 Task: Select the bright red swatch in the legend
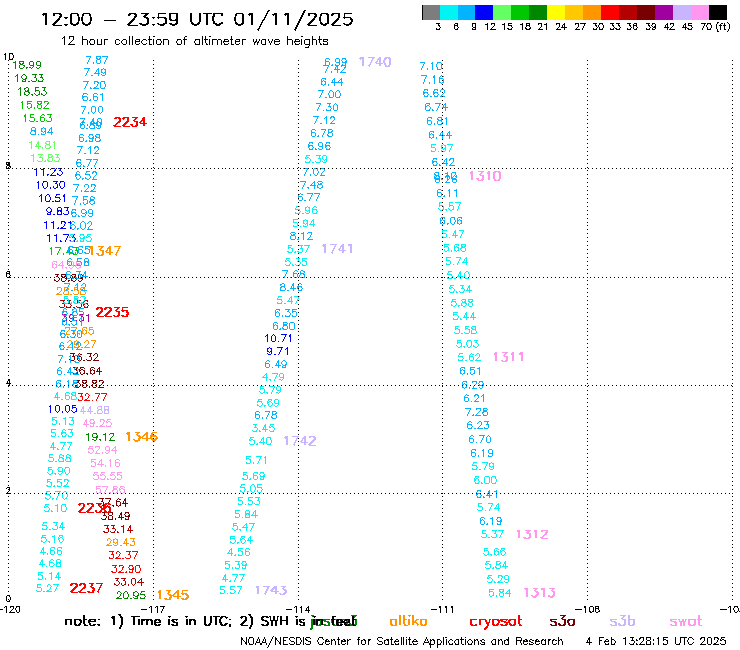tap(610, 12)
